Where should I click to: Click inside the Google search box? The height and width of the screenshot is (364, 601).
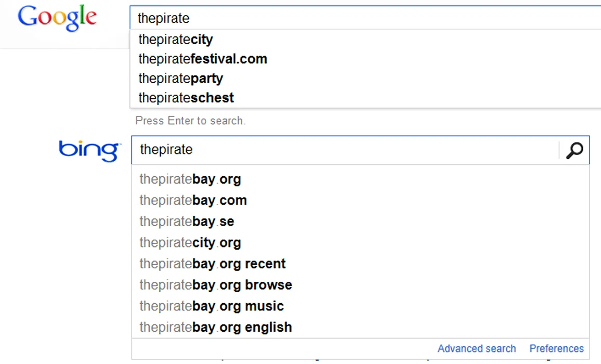tap(364, 18)
